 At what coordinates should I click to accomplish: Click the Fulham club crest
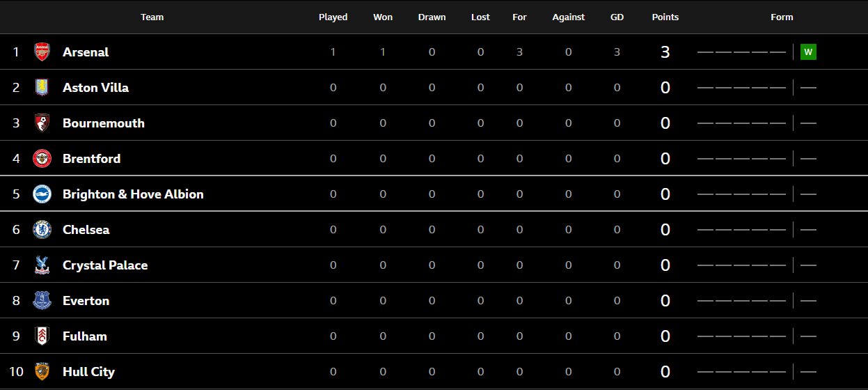[x=42, y=336]
